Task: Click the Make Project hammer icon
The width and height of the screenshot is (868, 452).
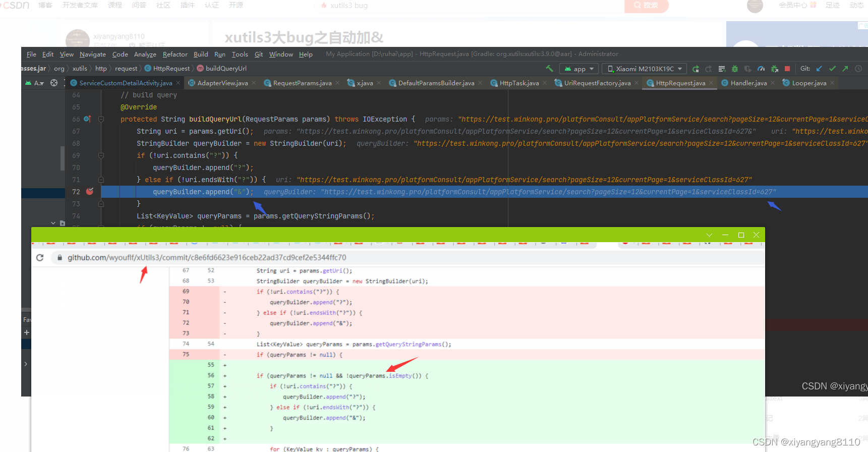Action: pyautogui.click(x=549, y=69)
